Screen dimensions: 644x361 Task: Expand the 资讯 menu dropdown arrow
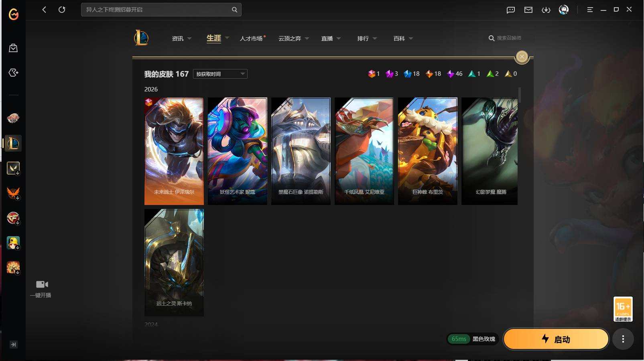click(x=189, y=39)
